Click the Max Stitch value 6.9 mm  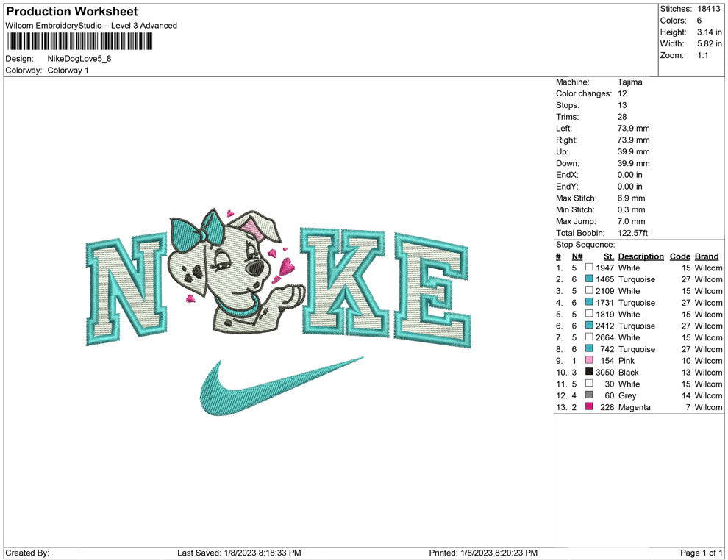(x=632, y=198)
